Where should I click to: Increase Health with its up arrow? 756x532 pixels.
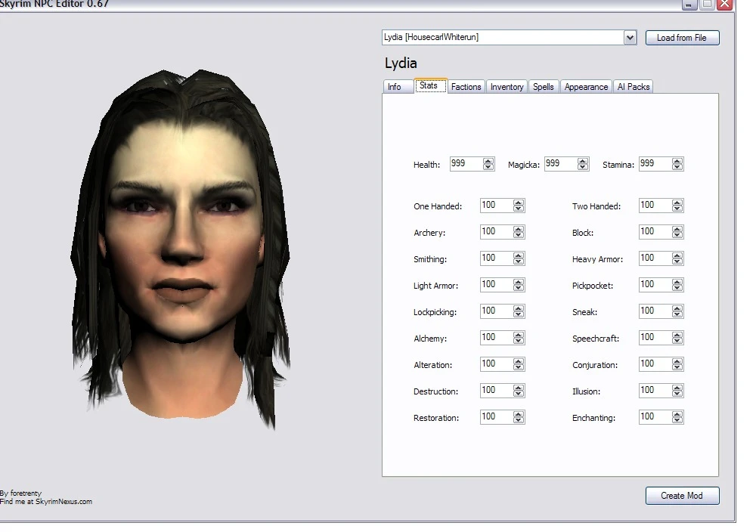[x=488, y=161]
